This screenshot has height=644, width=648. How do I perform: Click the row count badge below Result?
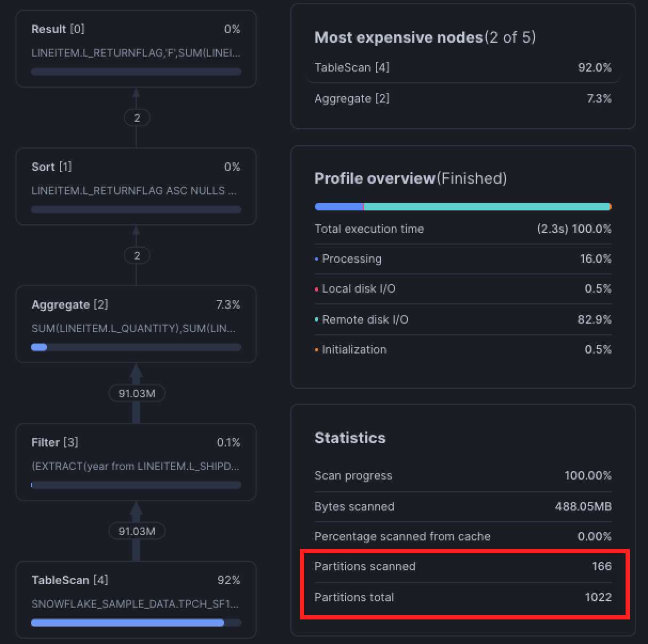coord(137,118)
